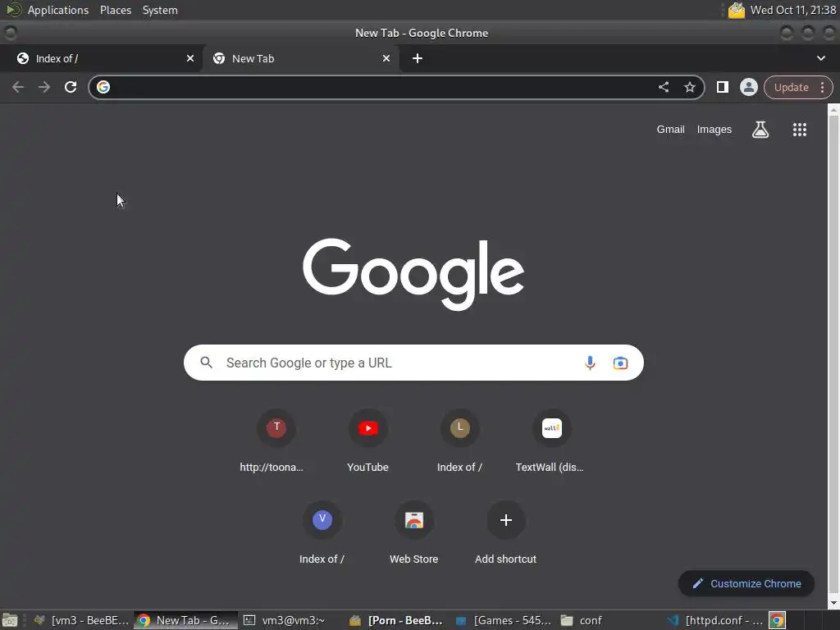Open the mail notification tray icon
The height and width of the screenshot is (630, 840).
click(x=736, y=10)
